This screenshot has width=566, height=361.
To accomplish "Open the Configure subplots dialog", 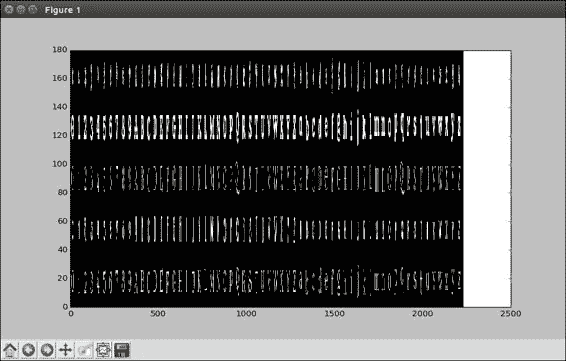I will [x=103, y=350].
